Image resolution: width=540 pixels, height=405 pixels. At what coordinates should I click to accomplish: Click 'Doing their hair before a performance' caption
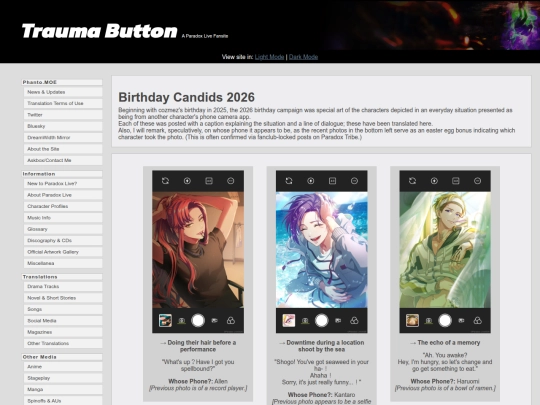198,346
